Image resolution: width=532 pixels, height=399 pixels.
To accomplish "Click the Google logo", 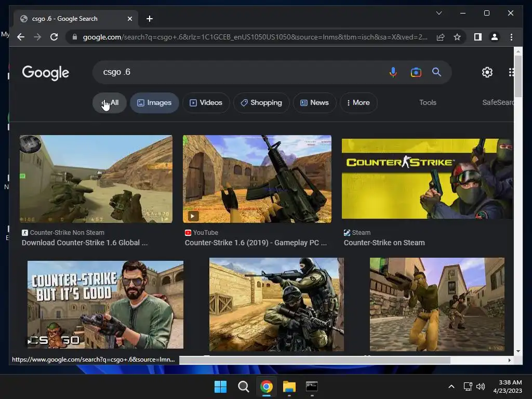I will (x=46, y=73).
